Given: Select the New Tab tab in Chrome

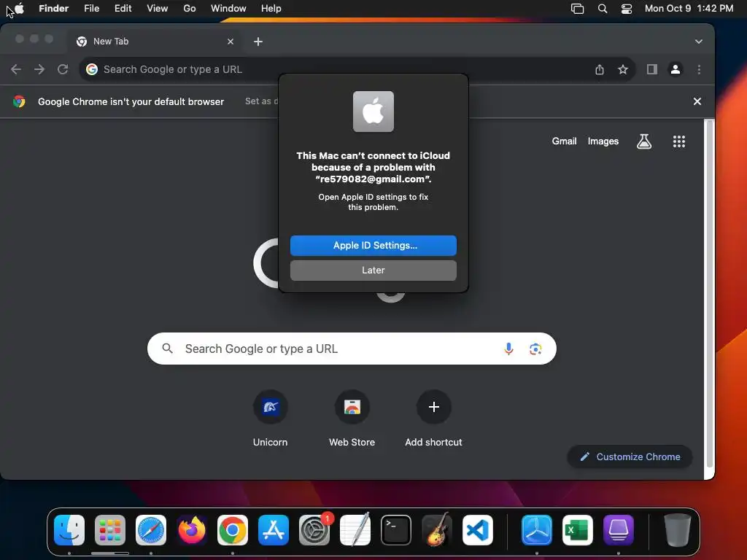Looking at the screenshot, I should coord(154,42).
